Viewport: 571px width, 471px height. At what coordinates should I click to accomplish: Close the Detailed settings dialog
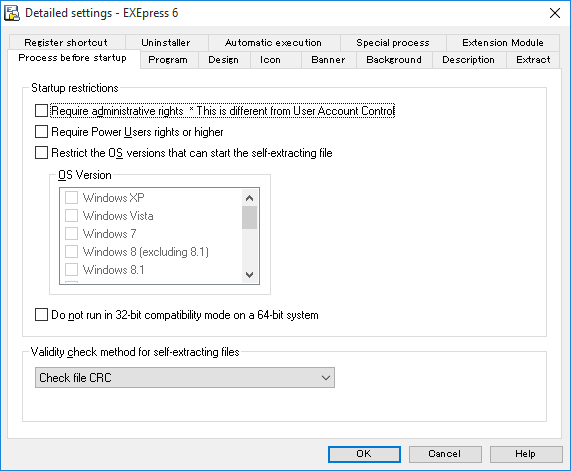click(555, 13)
